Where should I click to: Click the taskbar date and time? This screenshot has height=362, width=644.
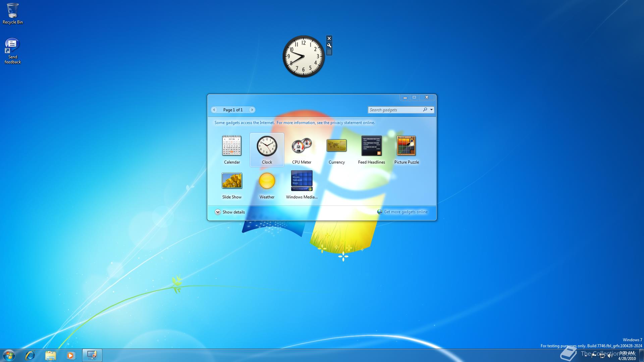(627, 356)
